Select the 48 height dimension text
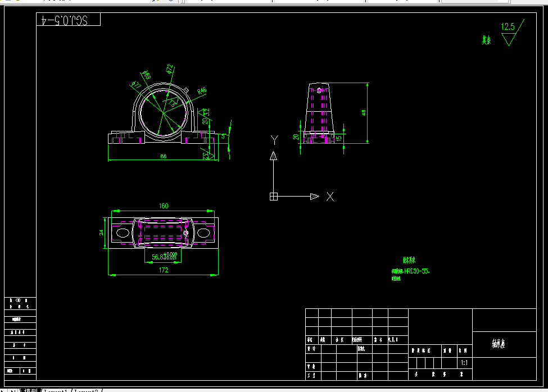Viewport: 548px width, 392px height. 364,113
